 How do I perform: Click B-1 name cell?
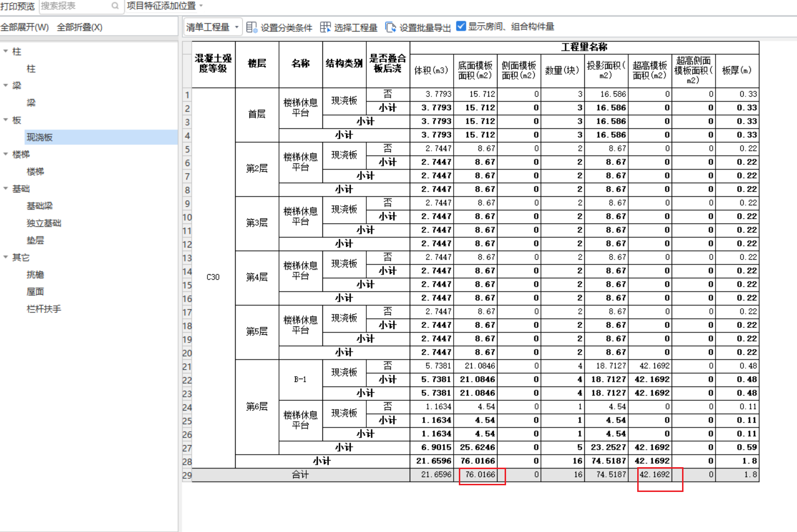point(300,379)
